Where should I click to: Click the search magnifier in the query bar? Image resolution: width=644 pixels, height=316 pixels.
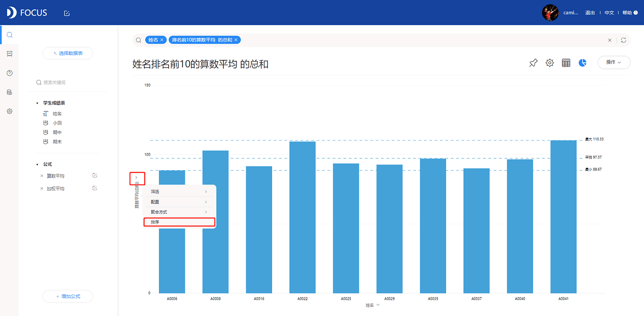coord(138,40)
